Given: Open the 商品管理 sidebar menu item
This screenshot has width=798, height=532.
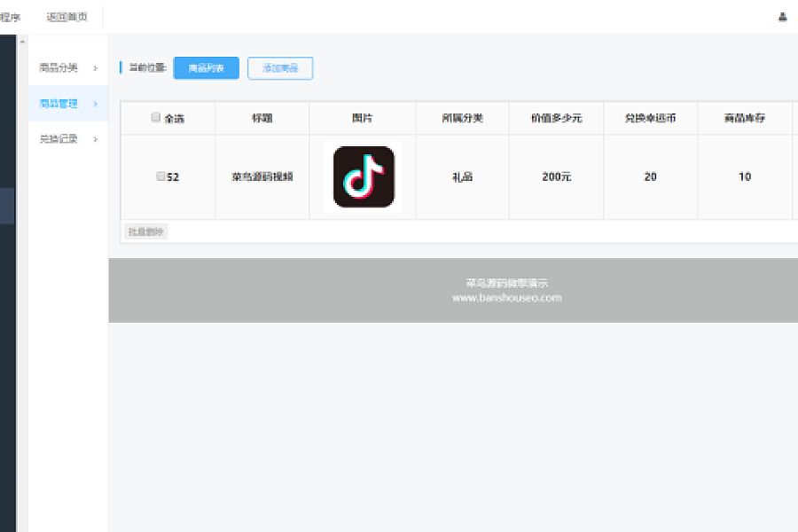Looking at the screenshot, I should point(68,104).
